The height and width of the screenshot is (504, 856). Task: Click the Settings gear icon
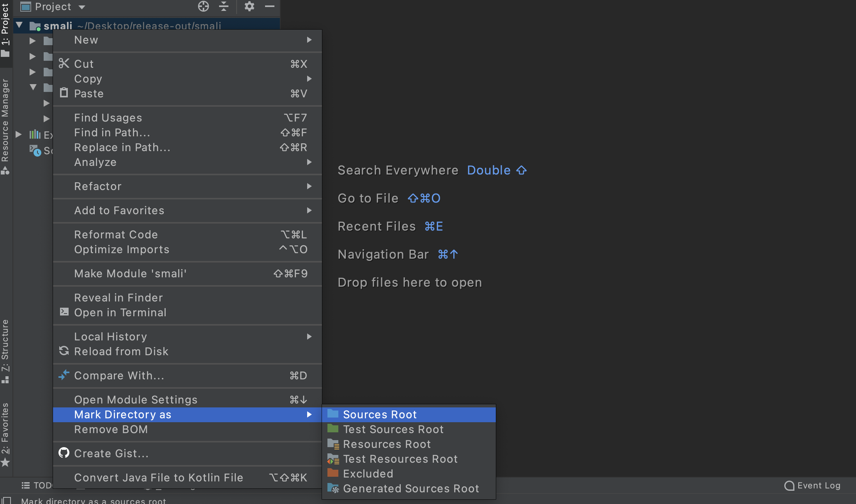pos(250,7)
